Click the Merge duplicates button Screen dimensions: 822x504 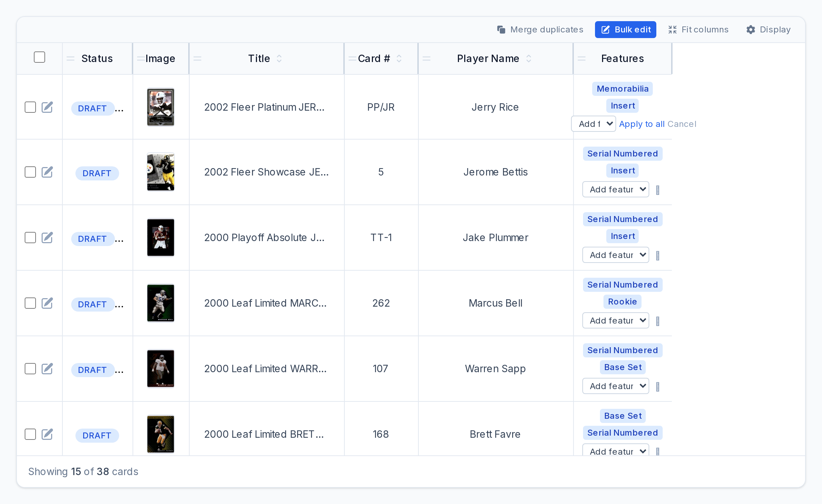(540, 30)
